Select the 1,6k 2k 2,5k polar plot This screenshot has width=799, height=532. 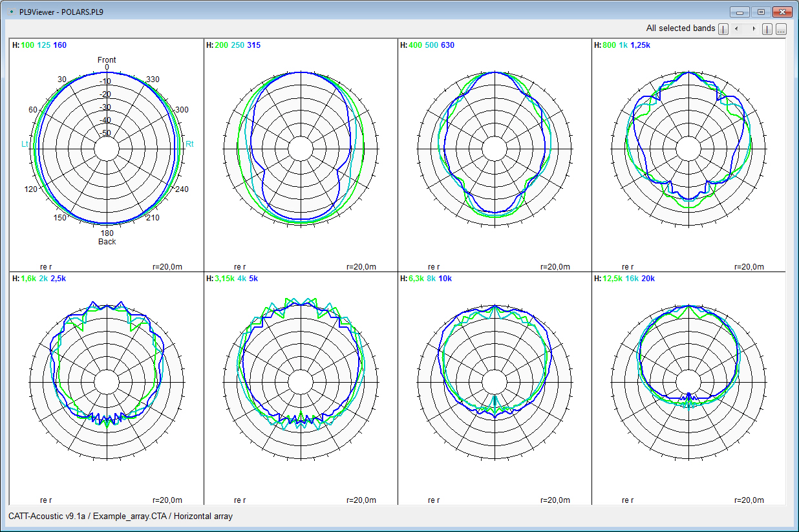(x=107, y=382)
